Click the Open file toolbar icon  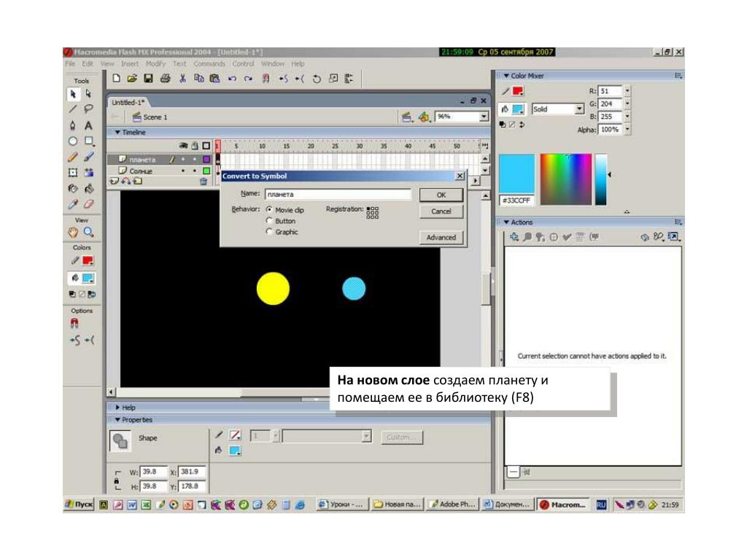[x=132, y=79]
